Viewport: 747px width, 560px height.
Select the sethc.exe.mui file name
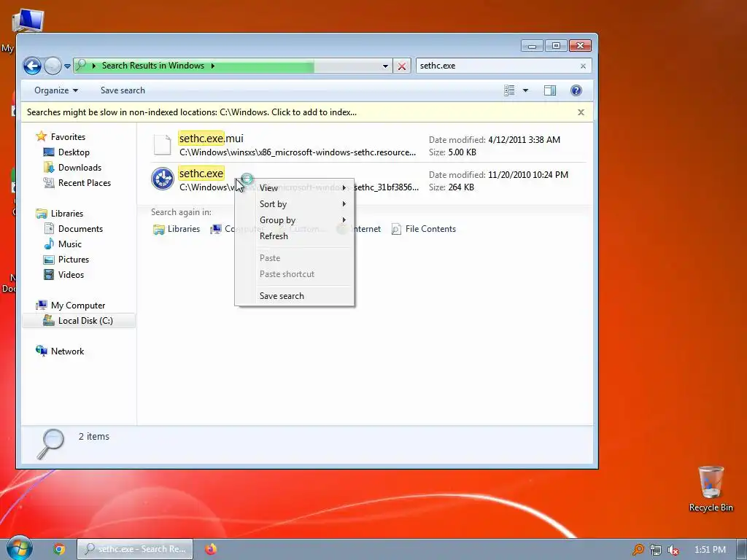point(211,139)
